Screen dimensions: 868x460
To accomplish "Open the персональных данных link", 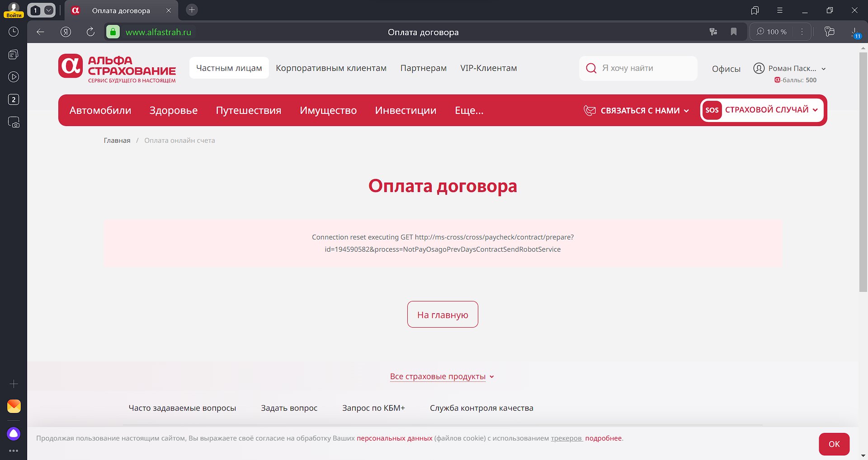I will 394,438.
